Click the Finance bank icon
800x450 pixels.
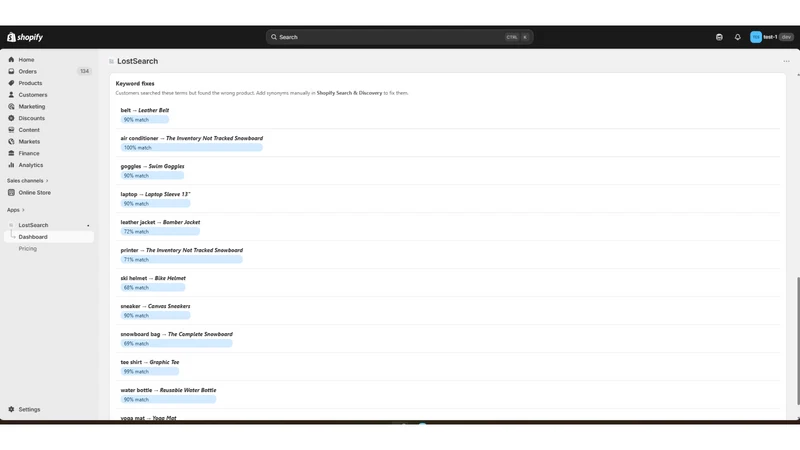[11, 154]
